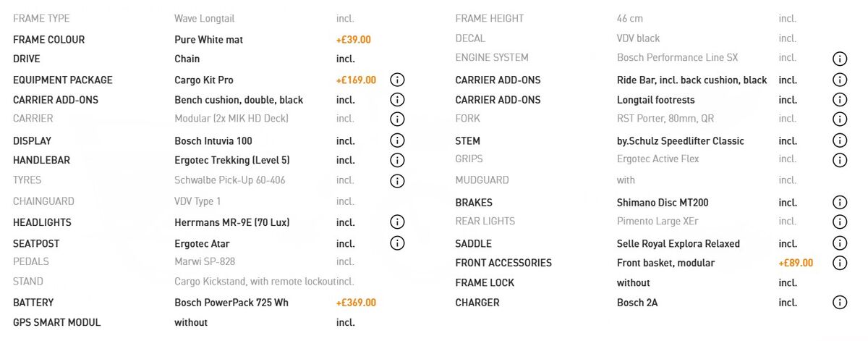Select the FRAME LOCK row label
This screenshot has width=868, height=341.
[485, 283]
